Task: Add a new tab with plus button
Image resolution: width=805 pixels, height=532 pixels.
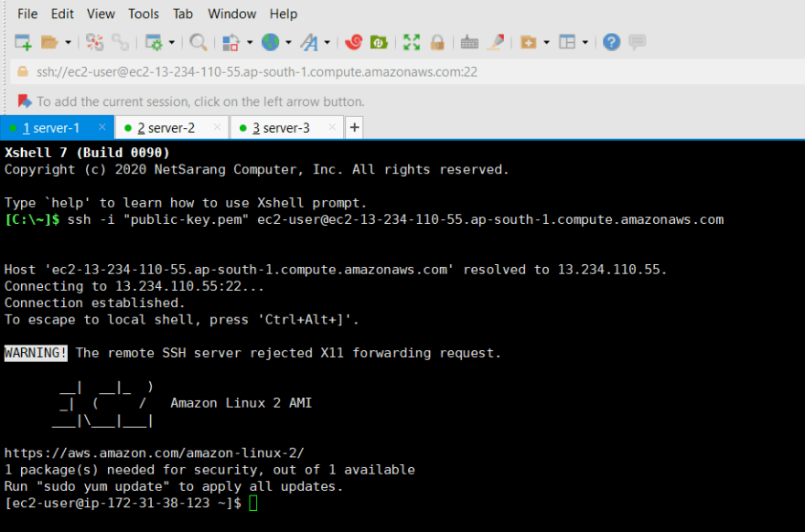Action: (x=354, y=127)
